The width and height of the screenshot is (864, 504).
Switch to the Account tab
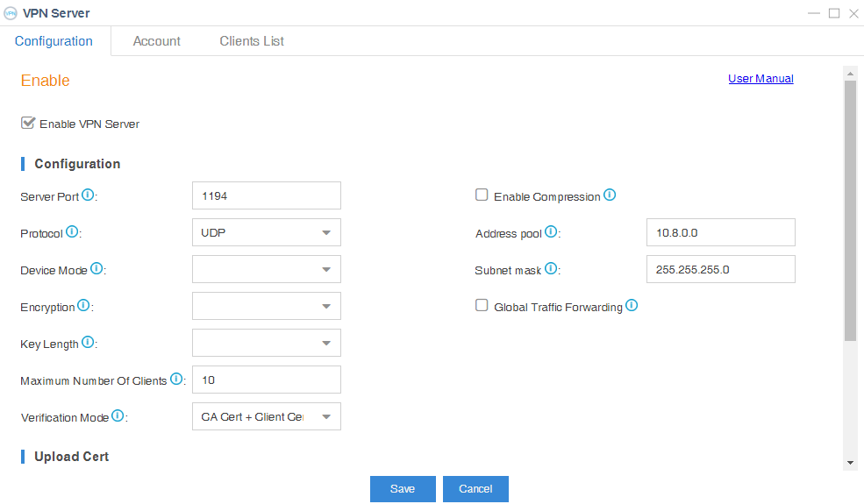tap(156, 41)
